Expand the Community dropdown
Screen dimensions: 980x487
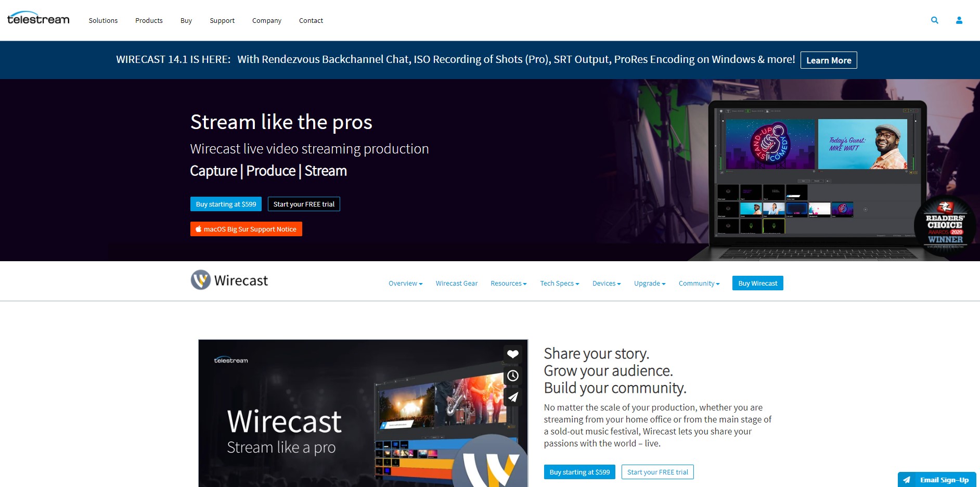[699, 284]
